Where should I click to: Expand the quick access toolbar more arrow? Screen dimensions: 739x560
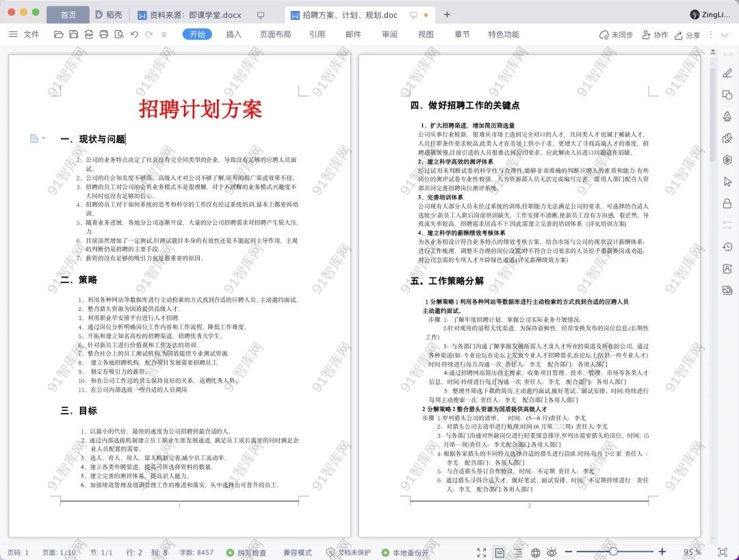tap(164, 34)
